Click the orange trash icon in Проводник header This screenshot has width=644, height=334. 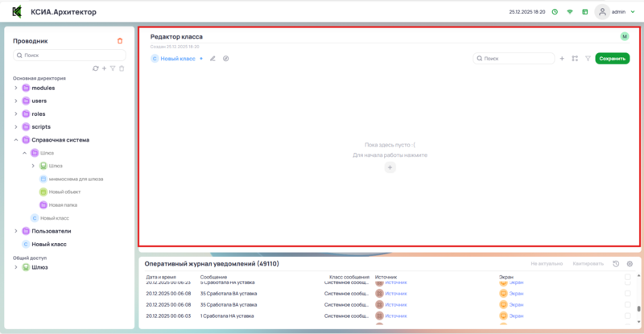[x=120, y=40]
